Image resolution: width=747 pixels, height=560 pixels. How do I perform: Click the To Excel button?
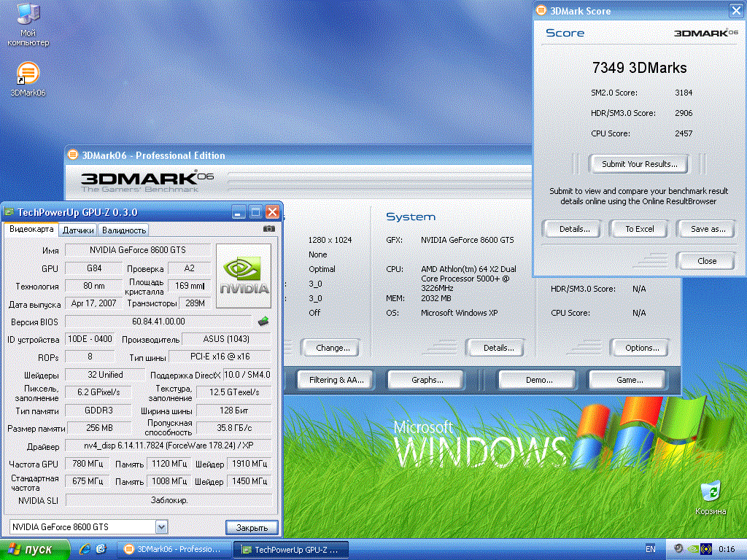coord(639,228)
